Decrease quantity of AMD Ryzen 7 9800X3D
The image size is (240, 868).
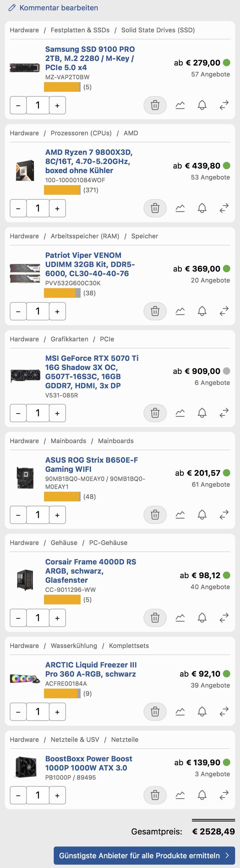pos(18,208)
